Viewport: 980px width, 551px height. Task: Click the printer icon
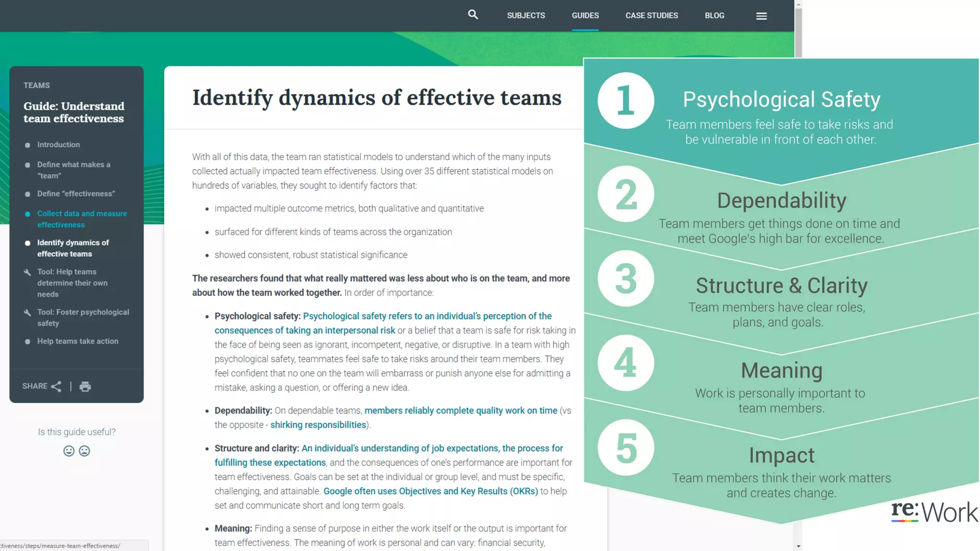(85, 386)
